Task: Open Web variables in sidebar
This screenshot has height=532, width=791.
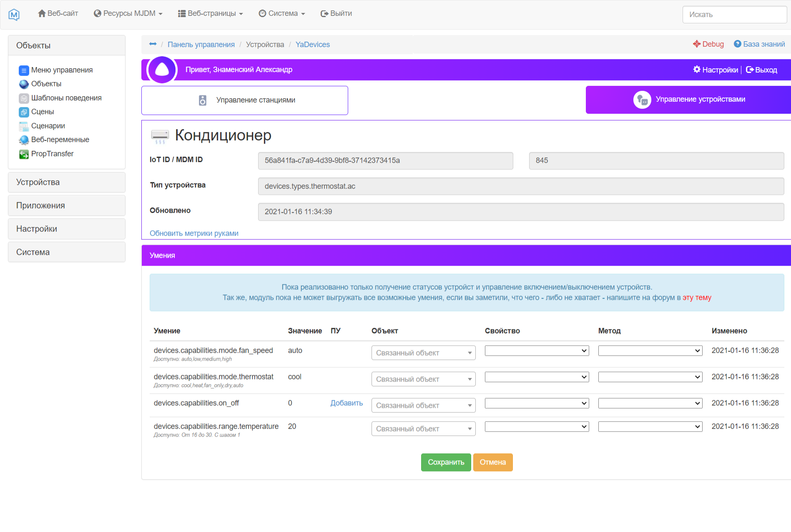Action: 60,140
